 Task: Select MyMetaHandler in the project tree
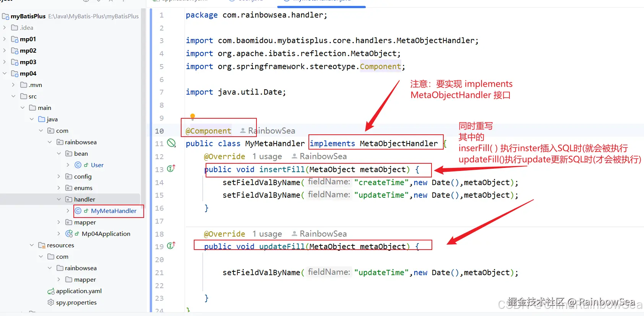pyautogui.click(x=114, y=211)
